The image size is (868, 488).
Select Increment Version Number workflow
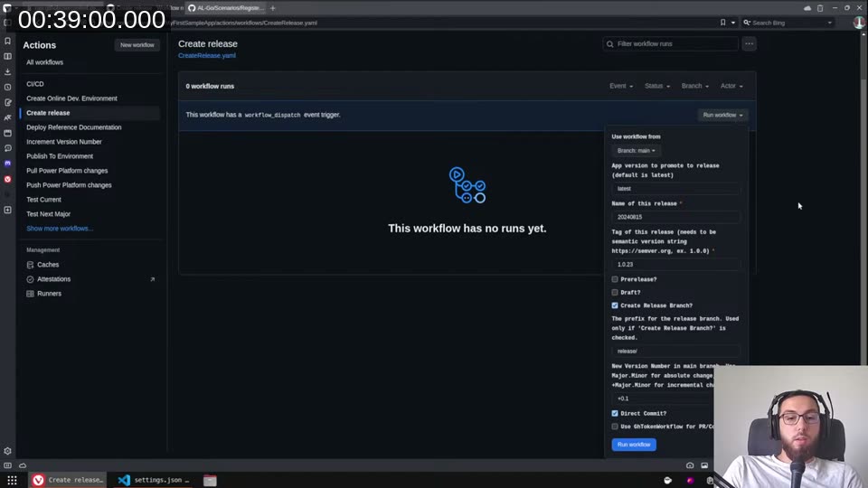[x=64, y=142]
